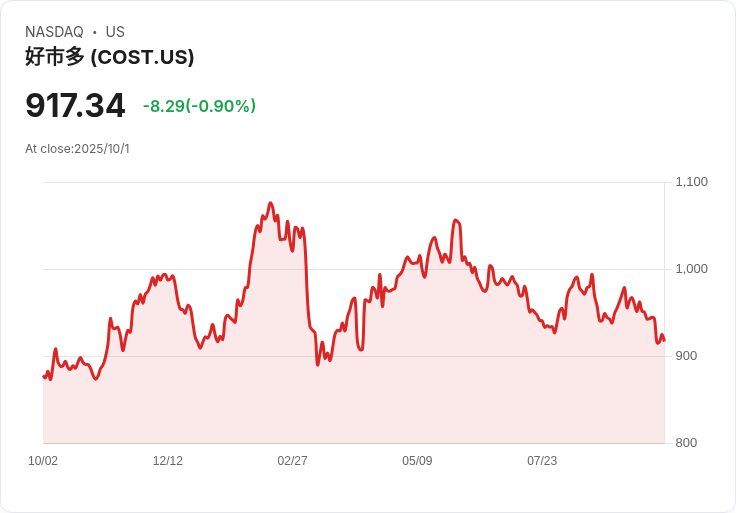Click the 900 y-axis label
Screen dimensions: 736x513
(686, 356)
